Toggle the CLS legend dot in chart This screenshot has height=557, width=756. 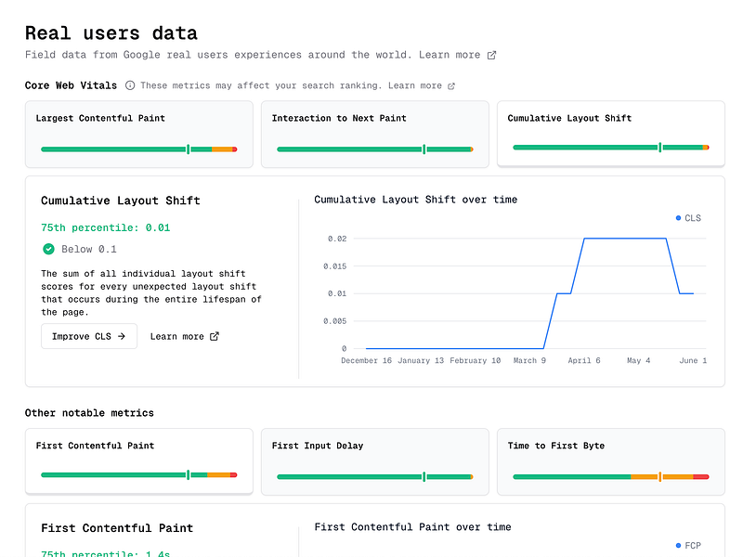[x=679, y=218]
